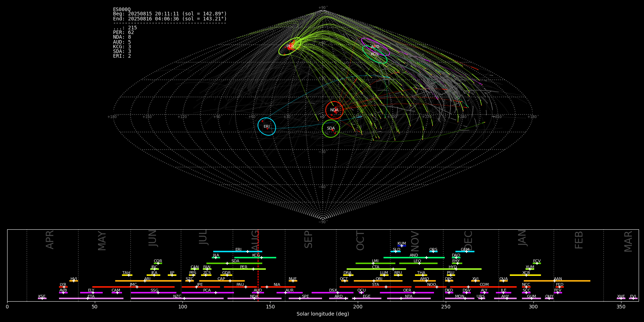The height and width of the screenshot is (322, 644).
Task: Select the KUM shower bar in the timeline
Action: (402, 246)
